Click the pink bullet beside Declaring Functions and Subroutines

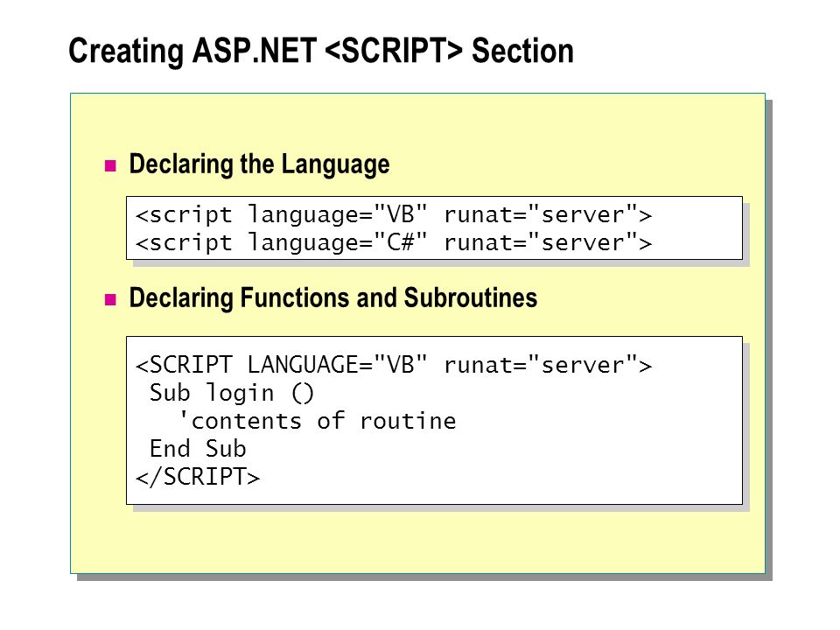coord(110,299)
